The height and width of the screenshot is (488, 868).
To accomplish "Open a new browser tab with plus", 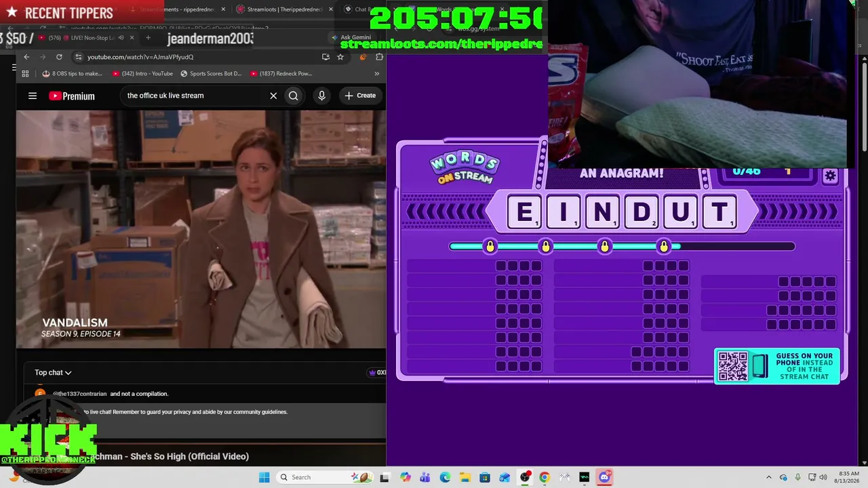I will 148,38.
